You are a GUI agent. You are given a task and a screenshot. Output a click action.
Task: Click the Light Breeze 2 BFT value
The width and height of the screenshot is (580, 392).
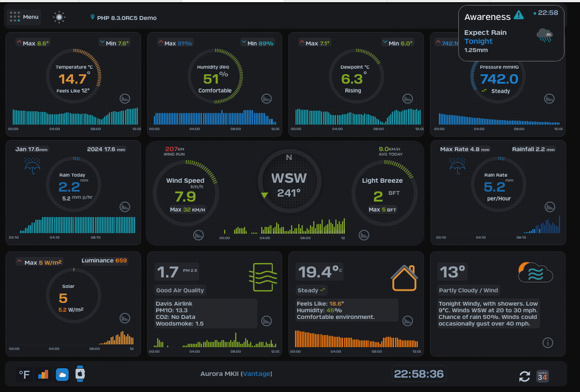coord(386,196)
